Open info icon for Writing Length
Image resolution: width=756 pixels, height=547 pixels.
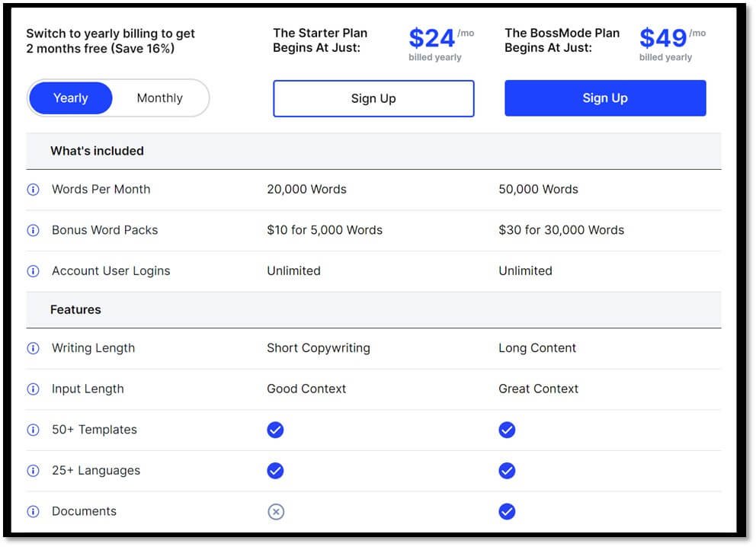(33, 348)
